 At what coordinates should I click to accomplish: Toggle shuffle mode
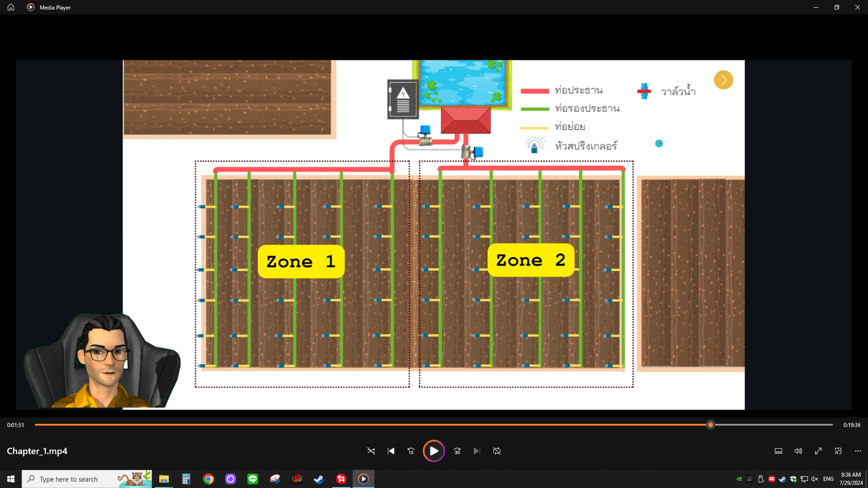pyautogui.click(x=371, y=451)
